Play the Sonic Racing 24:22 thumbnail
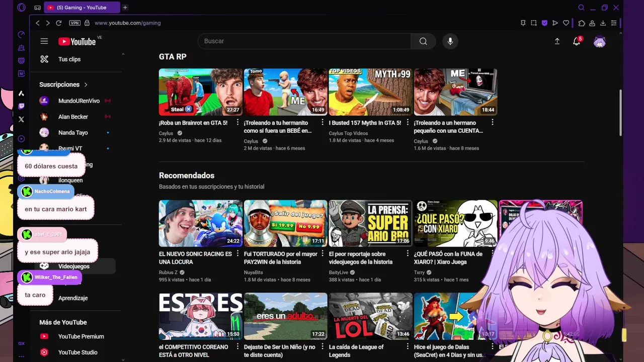This screenshot has height=362, width=644. (201, 223)
